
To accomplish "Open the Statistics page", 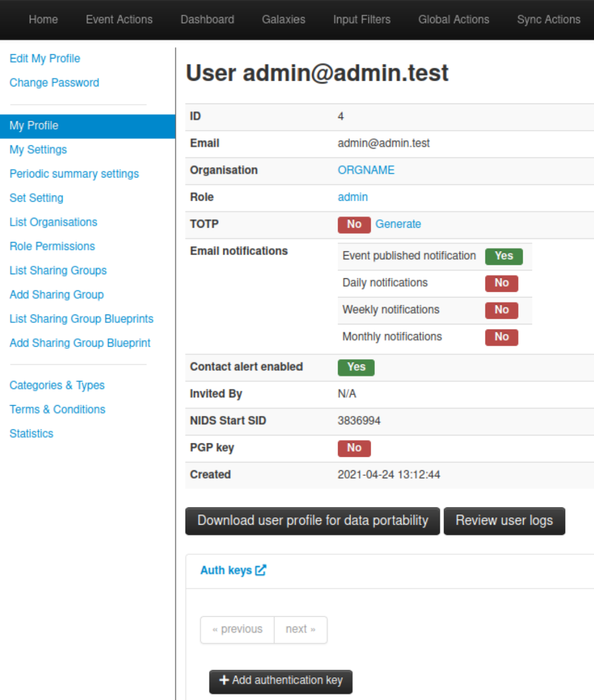I will click(x=32, y=434).
